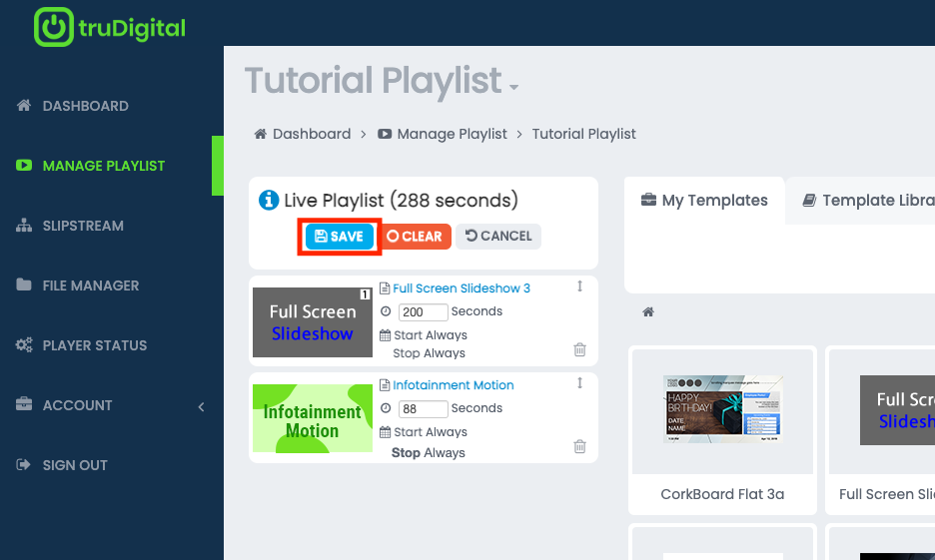Viewport: 935px width, 560px height.
Task: Edit duration field showing 200 seconds
Action: click(x=423, y=312)
